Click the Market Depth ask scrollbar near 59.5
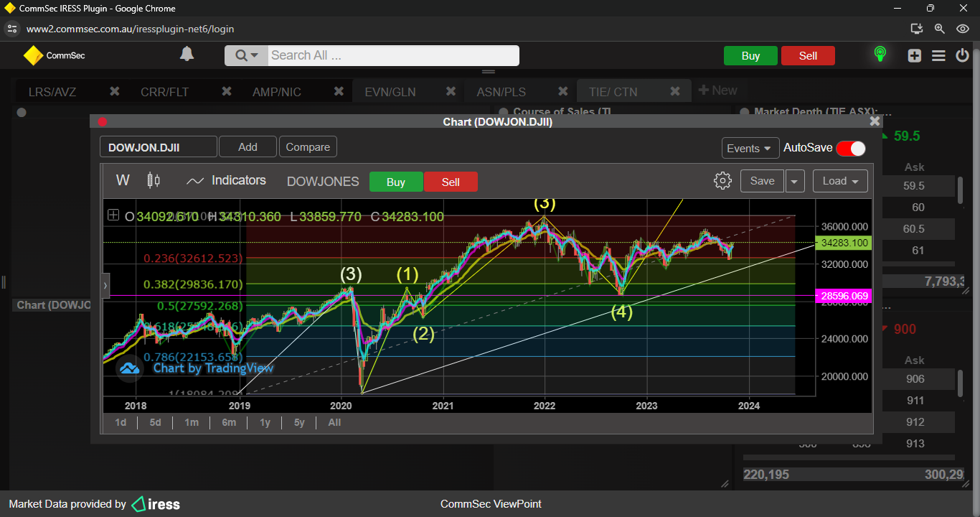Viewport: 980px width, 517px height. coord(960,189)
